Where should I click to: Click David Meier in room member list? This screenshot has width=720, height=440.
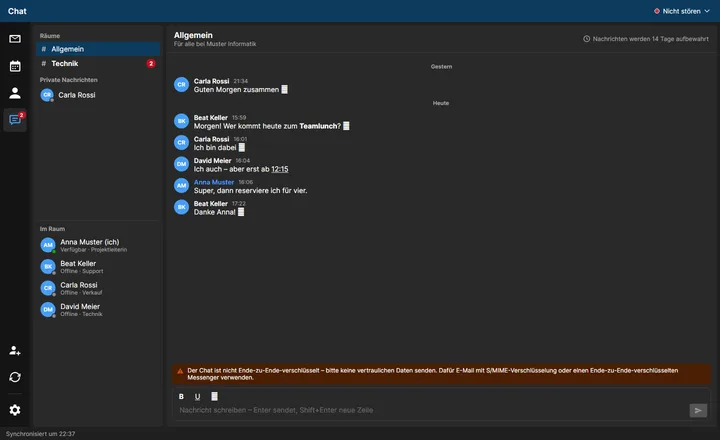(x=98, y=310)
